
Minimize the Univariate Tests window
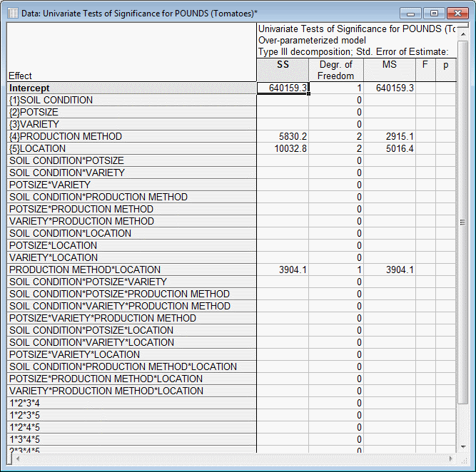pyautogui.click(x=411, y=13)
